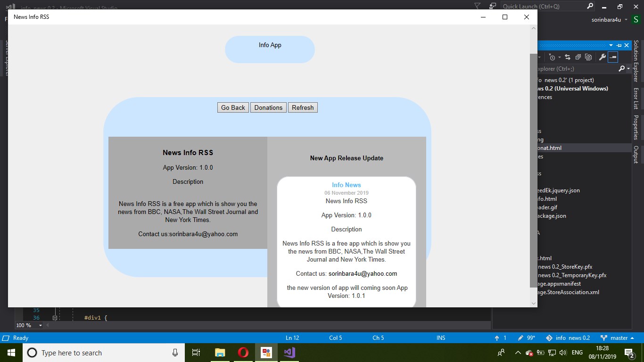644x362 pixels.
Task: Open Solution Explorer window position dropdown arrow
Action: click(x=611, y=45)
